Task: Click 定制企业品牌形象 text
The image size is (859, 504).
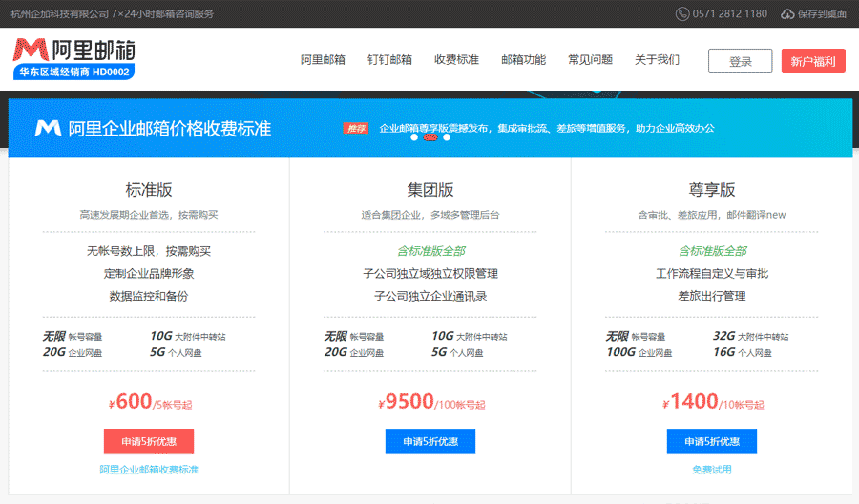Action: [x=149, y=273]
